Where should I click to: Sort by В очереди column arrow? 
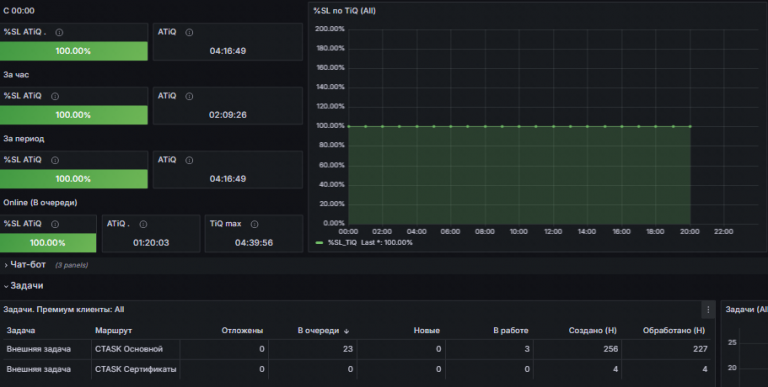point(346,331)
